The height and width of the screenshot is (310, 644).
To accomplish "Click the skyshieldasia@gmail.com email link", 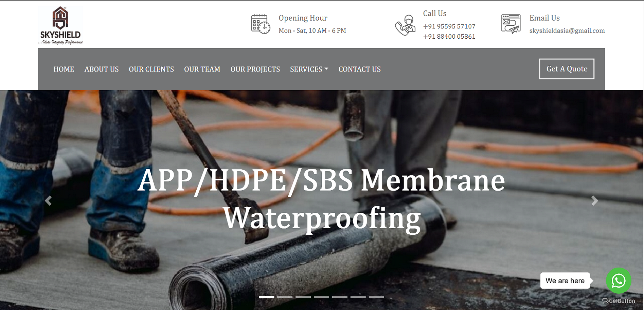I will (567, 31).
